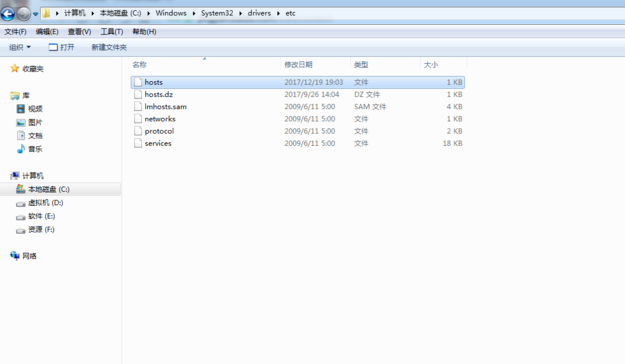Click the 资源 (F:) drive icon
The width and height of the screenshot is (625, 364).
[x=21, y=230]
